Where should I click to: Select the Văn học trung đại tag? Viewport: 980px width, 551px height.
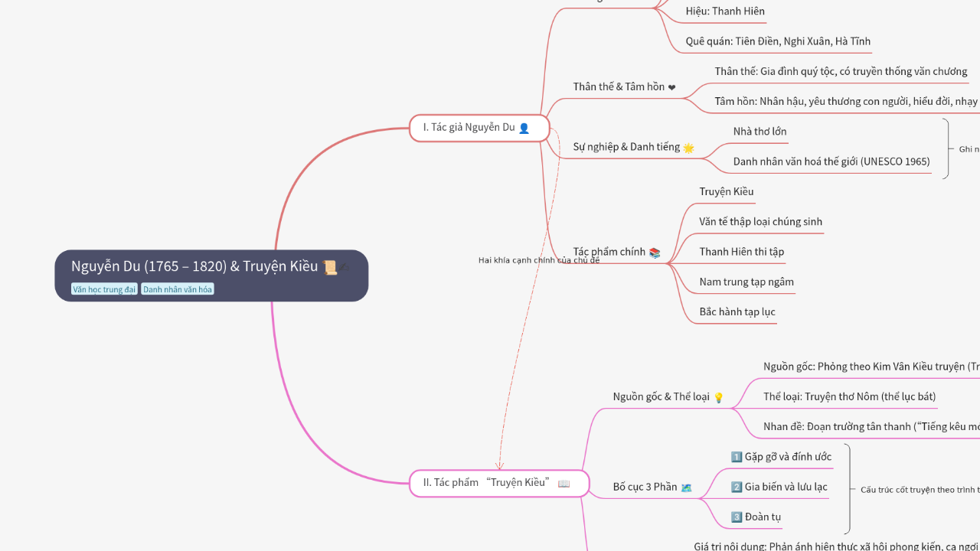104,289
